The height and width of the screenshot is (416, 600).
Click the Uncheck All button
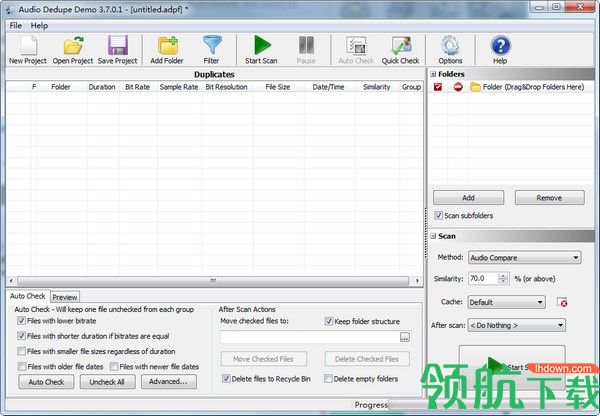point(107,382)
